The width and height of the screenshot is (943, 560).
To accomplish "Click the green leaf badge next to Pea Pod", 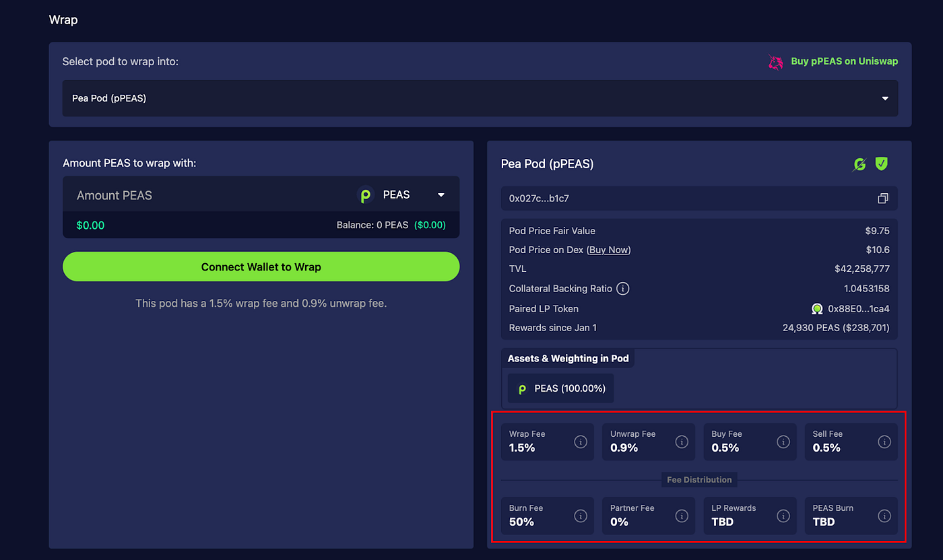I will 859,164.
